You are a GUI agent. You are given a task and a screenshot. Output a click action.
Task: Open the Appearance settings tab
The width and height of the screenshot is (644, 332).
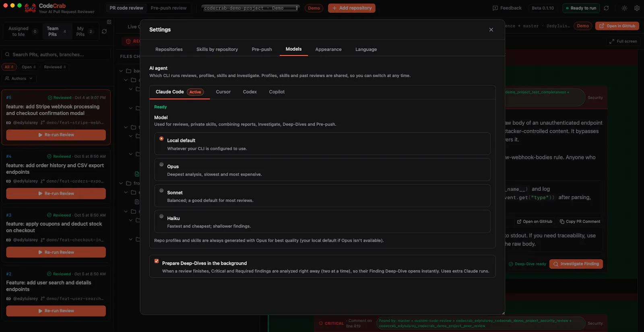coord(328,49)
